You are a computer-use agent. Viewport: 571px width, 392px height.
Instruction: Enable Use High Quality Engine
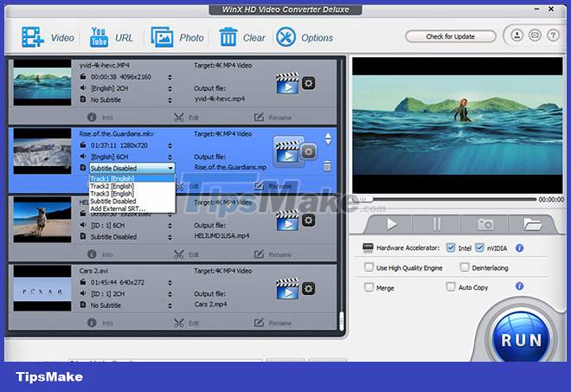(369, 267)
